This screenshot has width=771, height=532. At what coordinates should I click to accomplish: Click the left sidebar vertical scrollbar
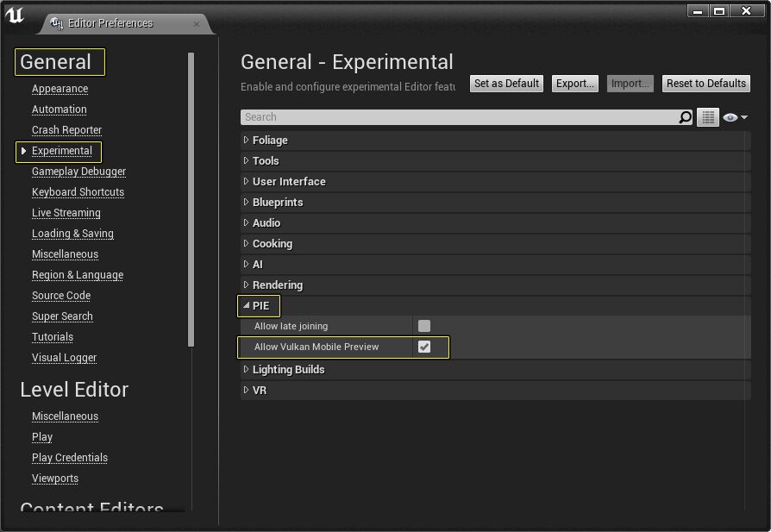[x=191, y=198]
